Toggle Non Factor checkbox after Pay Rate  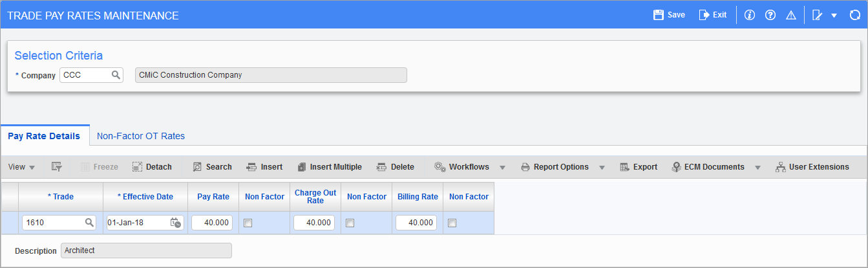[x=247, y=223]
